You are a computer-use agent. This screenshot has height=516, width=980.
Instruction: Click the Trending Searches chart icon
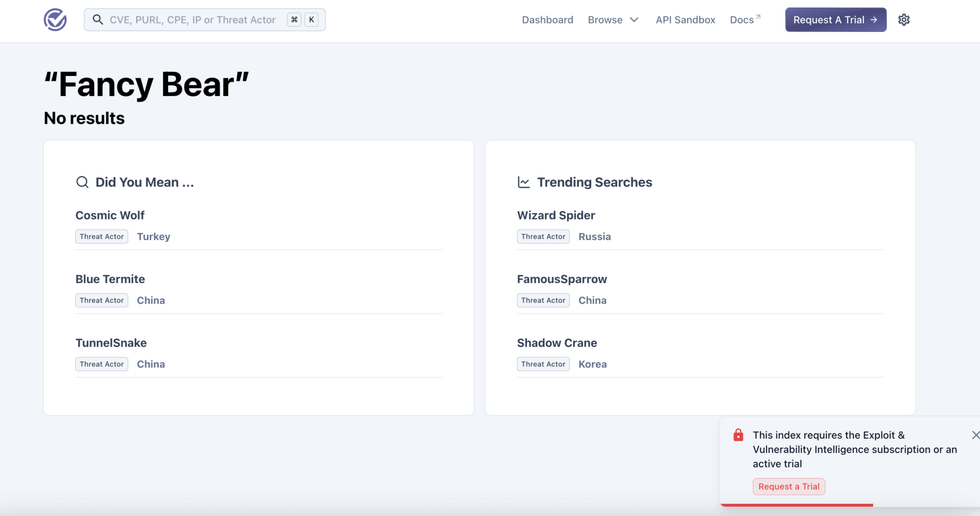523,182
